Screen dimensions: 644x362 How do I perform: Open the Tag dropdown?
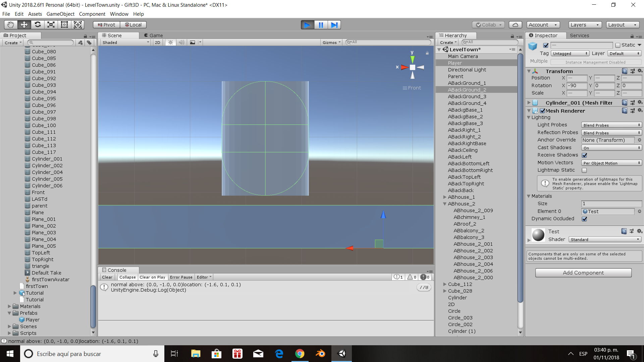coord(570,54)
